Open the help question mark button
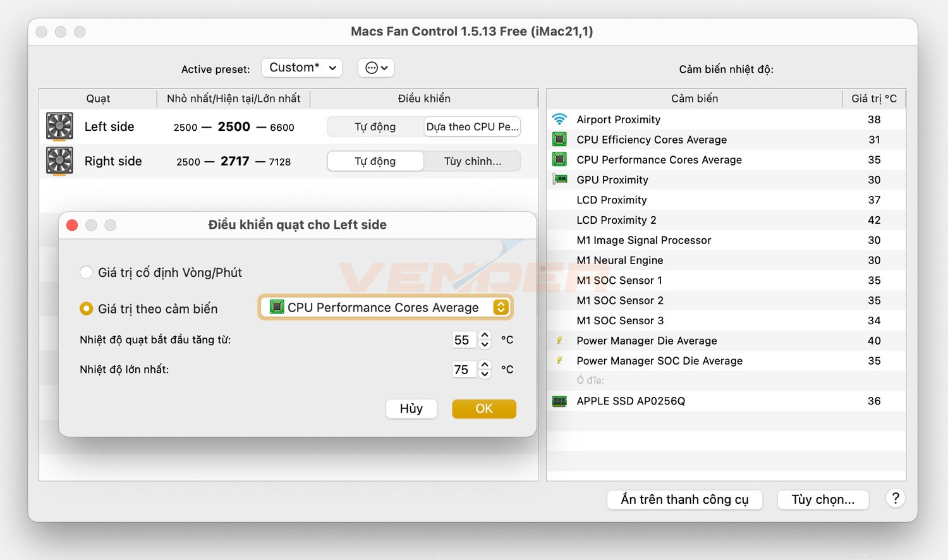The image size is (948, 560). tap(895, 498)
